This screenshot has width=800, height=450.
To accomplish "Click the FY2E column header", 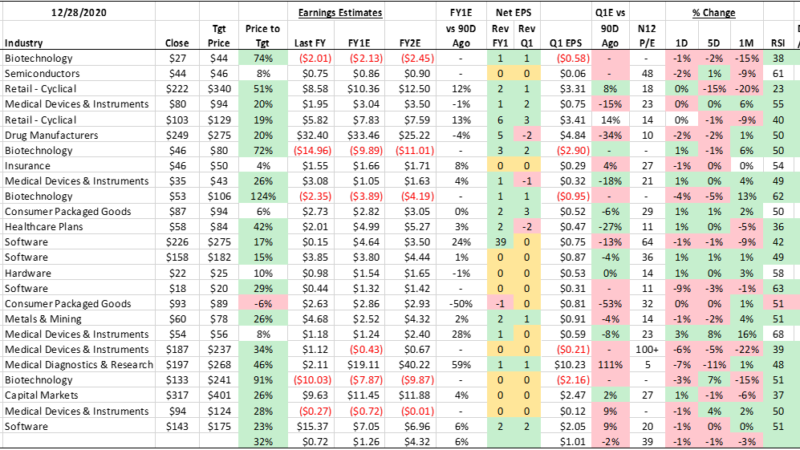I will [411, 45].
